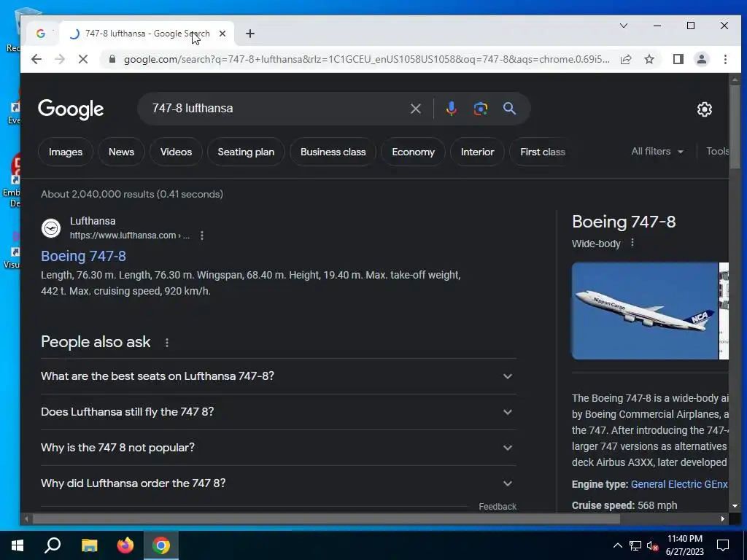Screen dimensions: 747x560
Task: Stop loading the page
Action: pyautogui.click(x=83, y=59)
